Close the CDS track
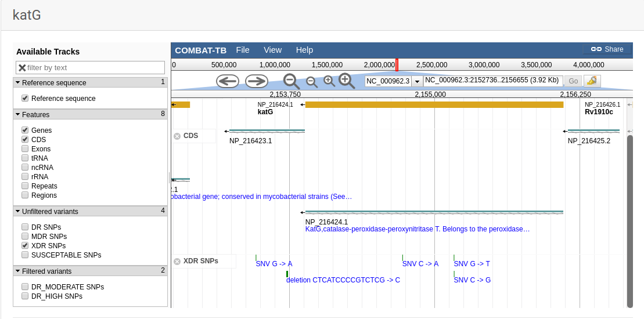Viewport: 644px width, 319px height. point(177,136)
